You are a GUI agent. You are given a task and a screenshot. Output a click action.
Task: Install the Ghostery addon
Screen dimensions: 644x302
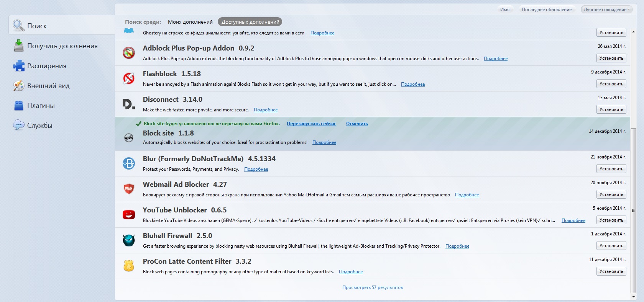point(611,33)
